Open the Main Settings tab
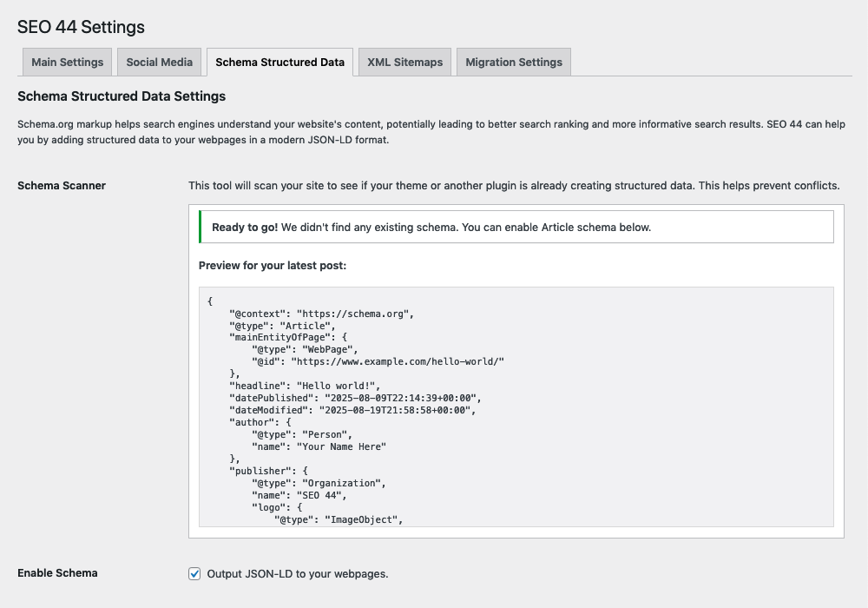The width and height of the screenshot is (868, 608). 67,63
